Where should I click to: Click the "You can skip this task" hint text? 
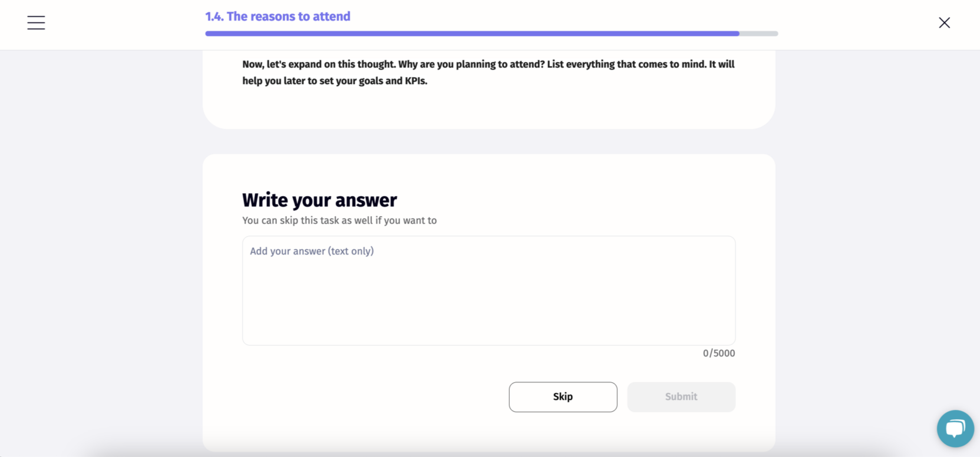(339, 220)
